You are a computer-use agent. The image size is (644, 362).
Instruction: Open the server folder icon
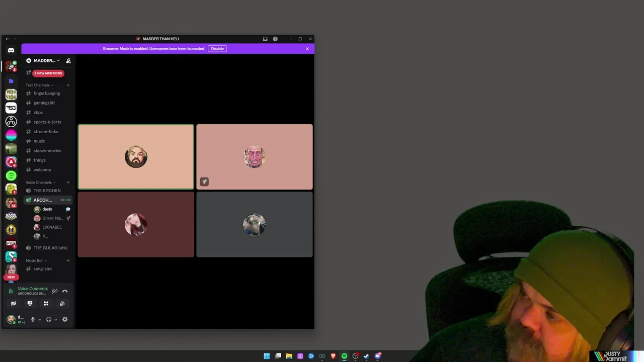point(11,81)
